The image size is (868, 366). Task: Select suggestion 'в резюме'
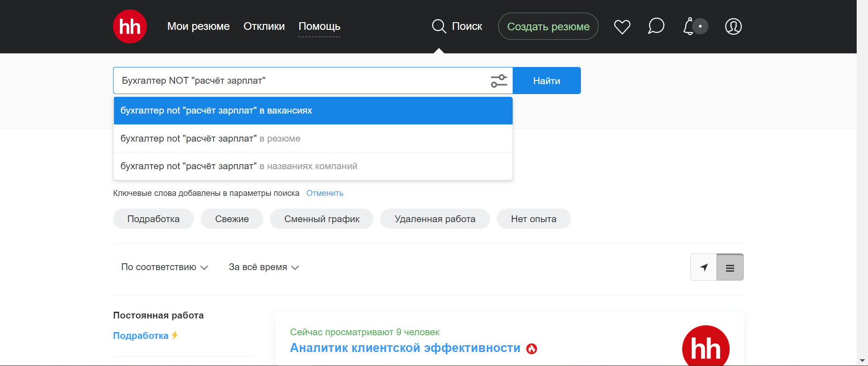313,138
